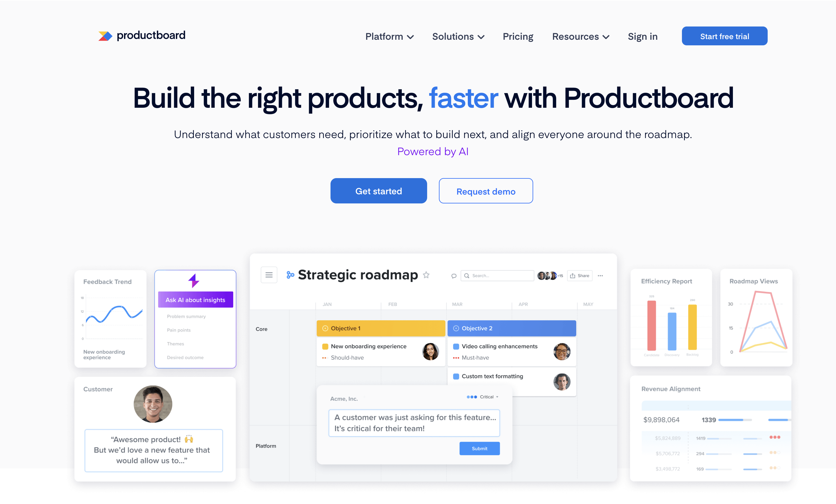Click the Get started CTA button
The image size is (836, 504).
pos(379,191)
